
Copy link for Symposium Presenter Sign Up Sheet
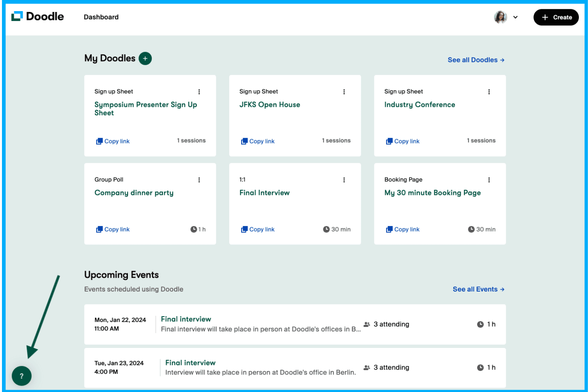[113, 141]
